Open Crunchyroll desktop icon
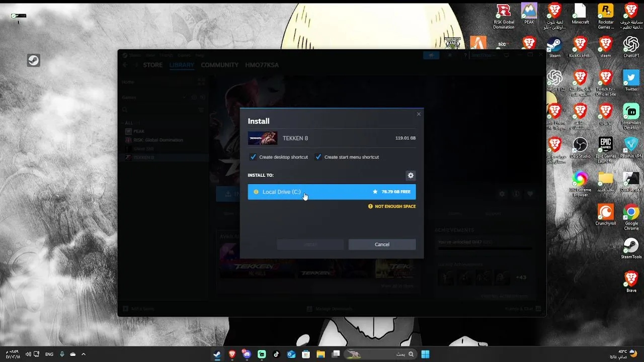 [x=606, y=215]
